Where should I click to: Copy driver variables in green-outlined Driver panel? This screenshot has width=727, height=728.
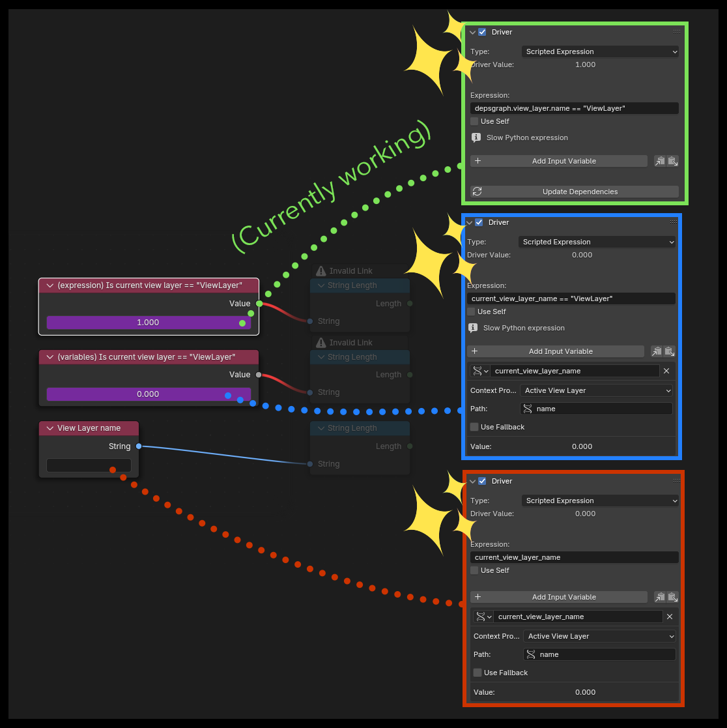click(659, 161)
